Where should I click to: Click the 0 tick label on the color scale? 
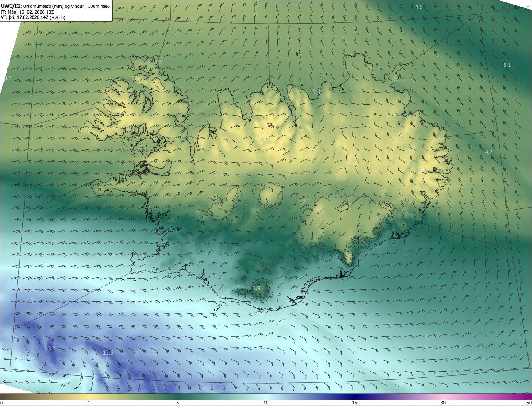coord(2,403)
